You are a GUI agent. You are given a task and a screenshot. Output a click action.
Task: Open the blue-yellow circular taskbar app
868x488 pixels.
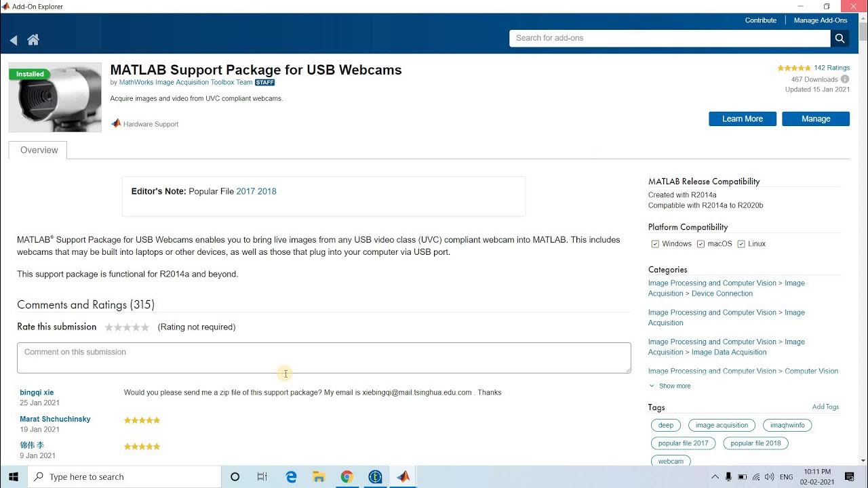[375, 477]
